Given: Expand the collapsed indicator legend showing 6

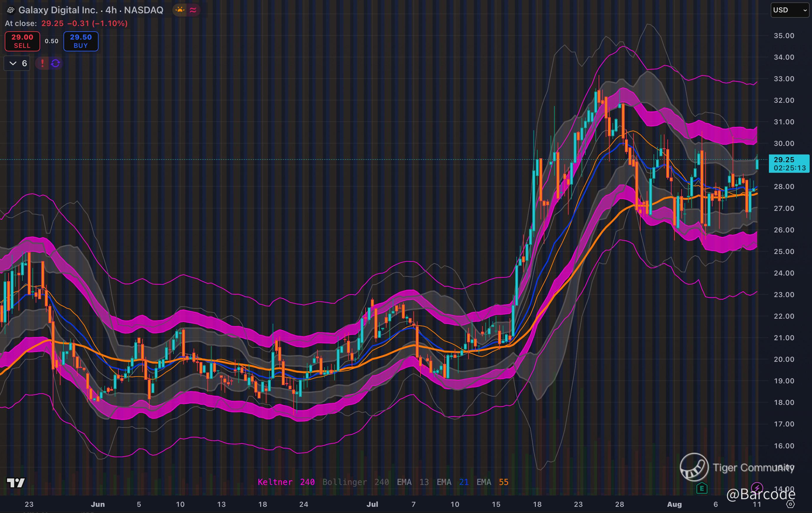Looking at the screenshot, I should tap(17, 63).
